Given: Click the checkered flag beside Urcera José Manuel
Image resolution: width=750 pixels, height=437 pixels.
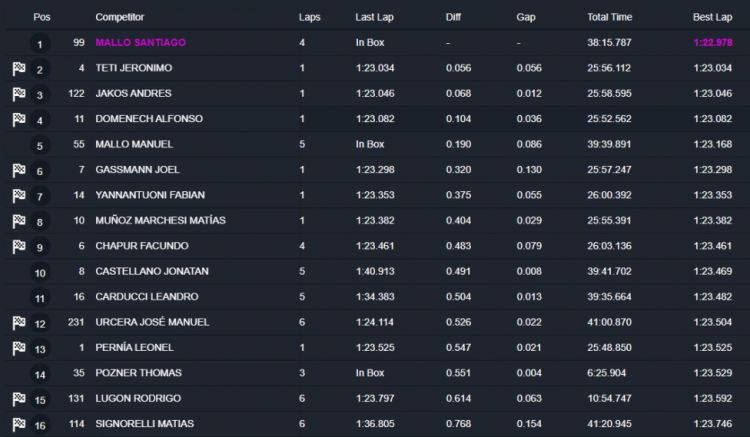Looking at the screenshot, I should (18, 322).
